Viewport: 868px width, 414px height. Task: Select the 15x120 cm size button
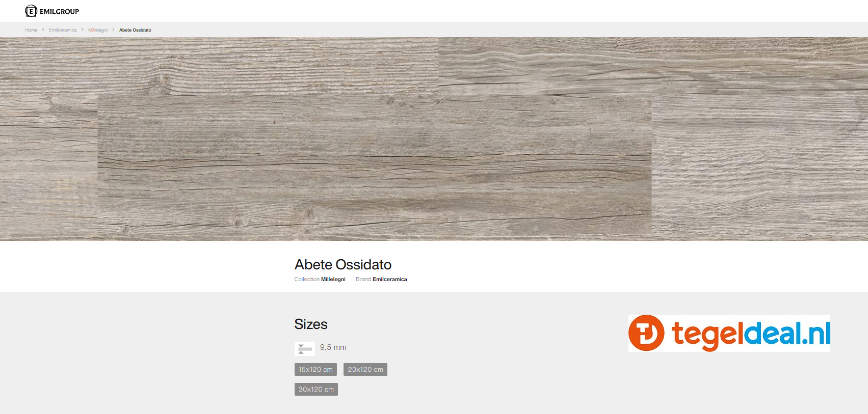(315, 370)
